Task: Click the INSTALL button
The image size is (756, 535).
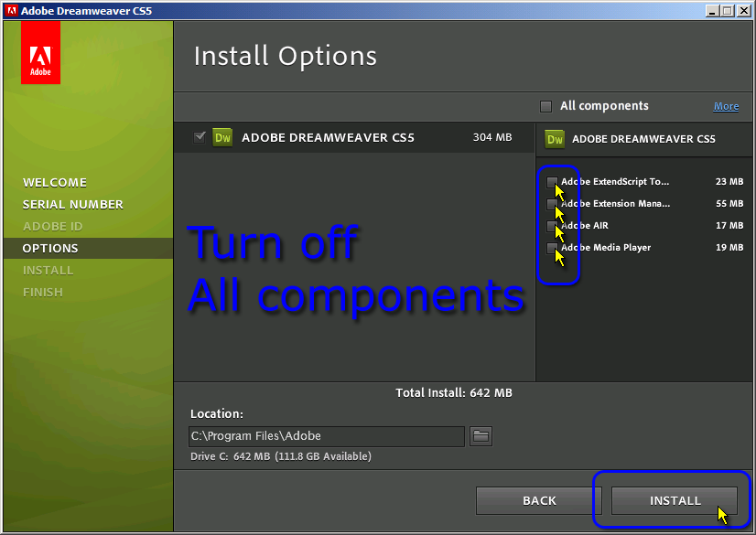Action: click(675, 501)
